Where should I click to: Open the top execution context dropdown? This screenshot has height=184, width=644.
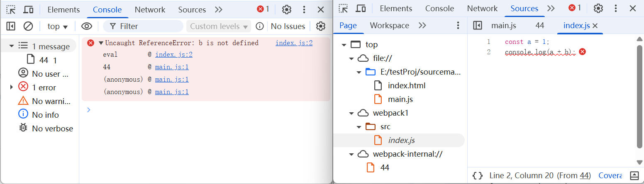[x=57, y=26]
